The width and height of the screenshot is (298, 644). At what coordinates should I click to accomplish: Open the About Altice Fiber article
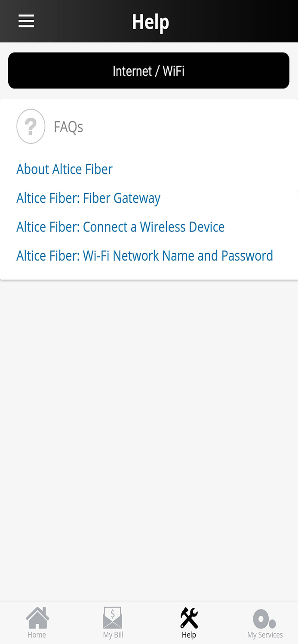tap(64, 169)
